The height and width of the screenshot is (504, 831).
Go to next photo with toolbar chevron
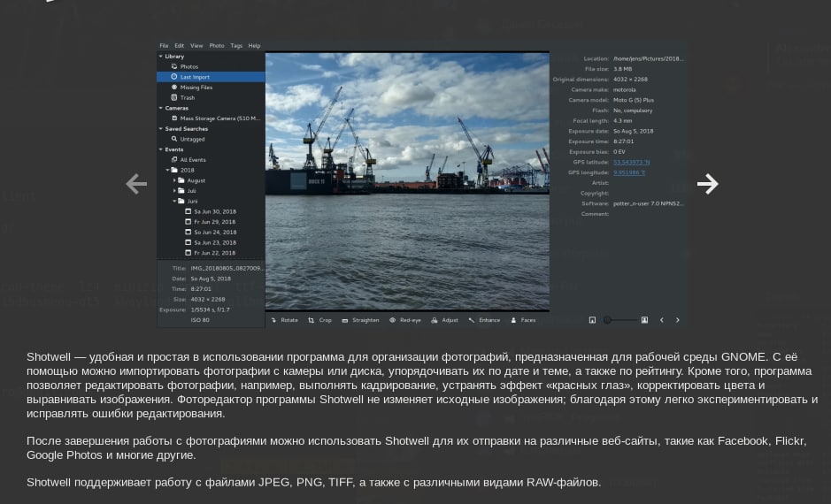point(677,320)
